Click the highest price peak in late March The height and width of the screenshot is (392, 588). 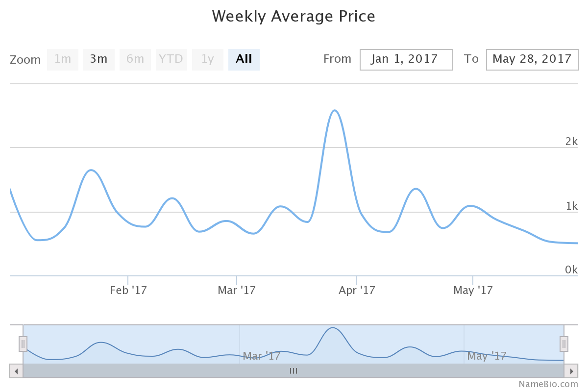pos(335,110)
